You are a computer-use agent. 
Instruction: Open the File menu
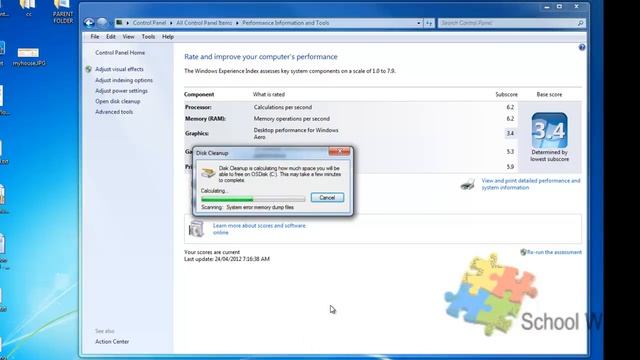point(95,37)
